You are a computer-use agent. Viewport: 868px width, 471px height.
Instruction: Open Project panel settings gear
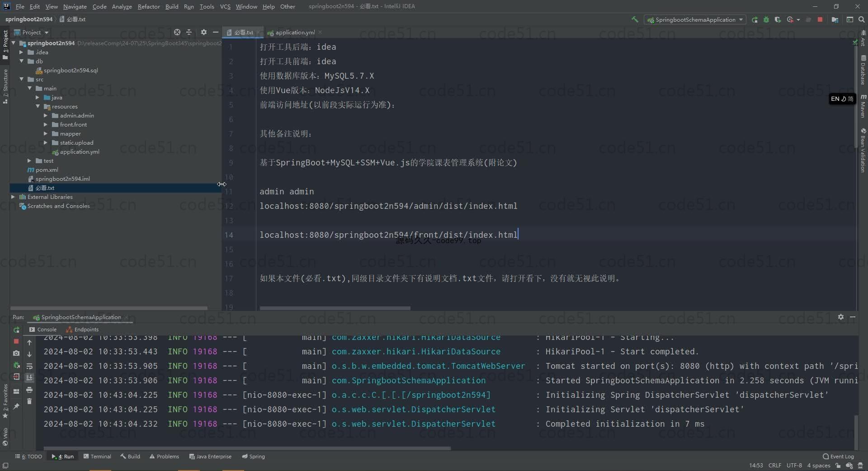[x=203, y=32]
